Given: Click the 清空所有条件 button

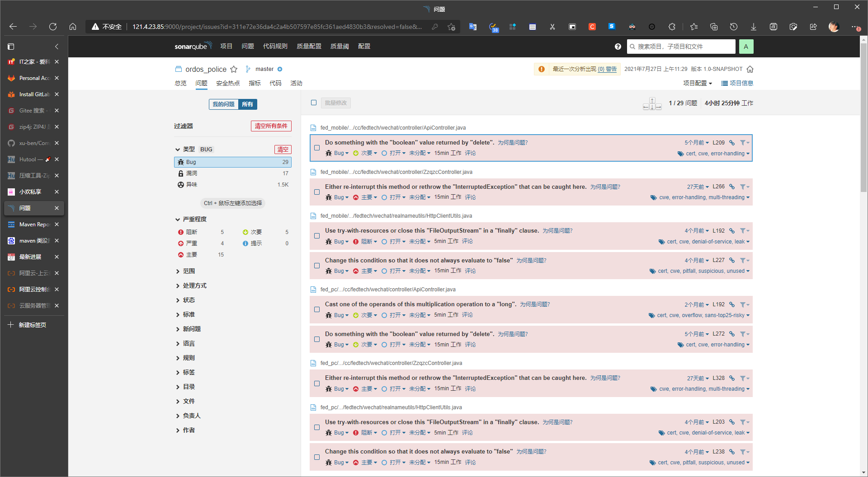Looking at the screenshot, I should [x=271, y=126].
